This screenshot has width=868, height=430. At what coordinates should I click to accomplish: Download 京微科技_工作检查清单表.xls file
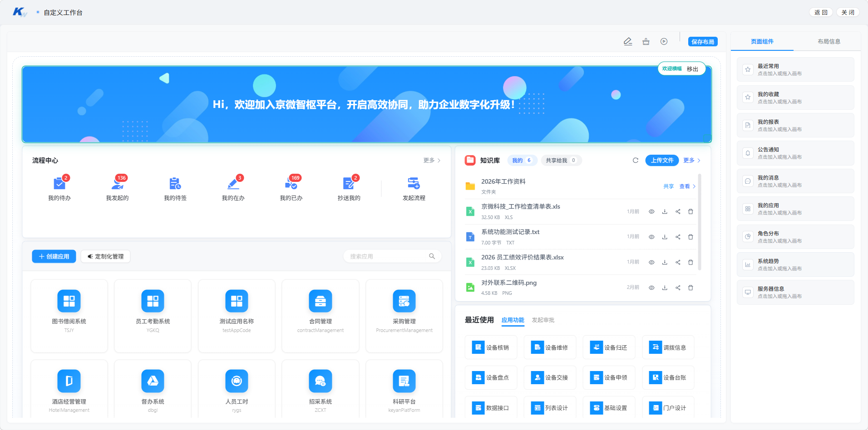click(x=665, y=212)
